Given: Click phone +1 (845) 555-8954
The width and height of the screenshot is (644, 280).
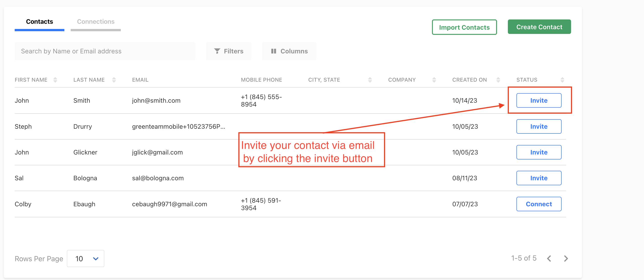Looking at the screenshot, I should [261, 101].
